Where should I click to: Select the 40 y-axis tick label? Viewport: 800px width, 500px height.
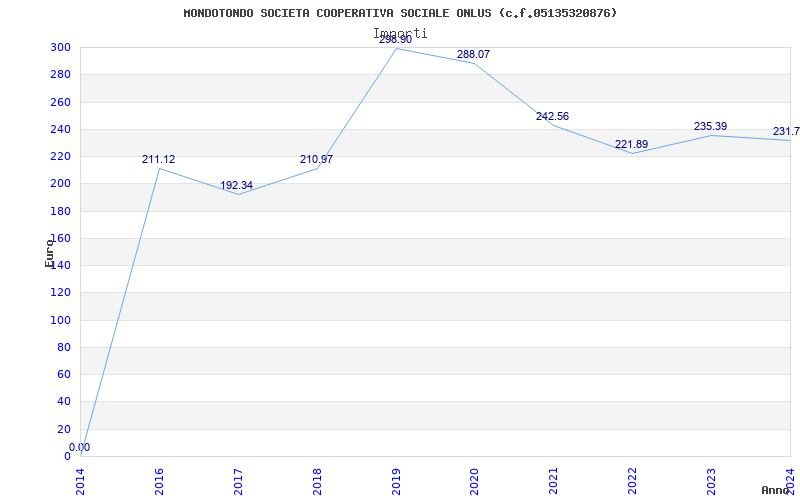point(64,402)
